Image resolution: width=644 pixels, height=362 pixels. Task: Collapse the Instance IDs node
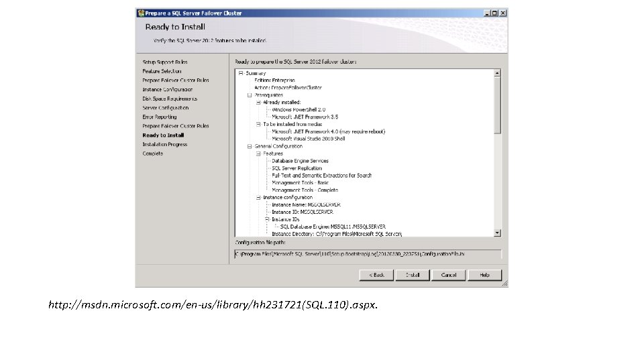click(x=267, y=219)
